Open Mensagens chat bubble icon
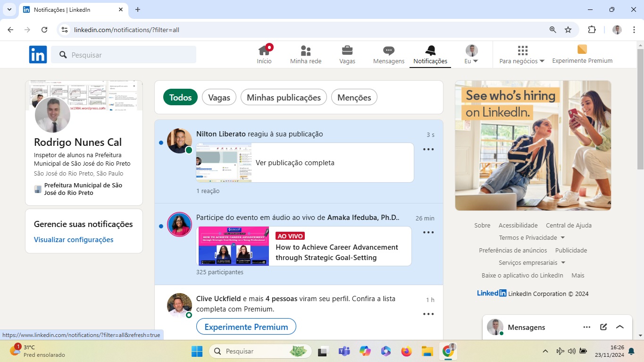The image size is (644, 362). point(389,55)
